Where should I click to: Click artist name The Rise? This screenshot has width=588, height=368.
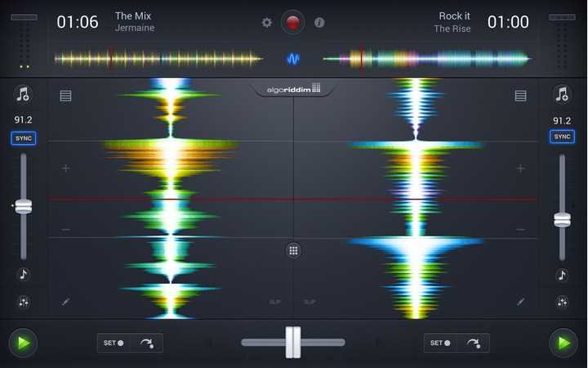pyautogui.click(x=452, y=29)
